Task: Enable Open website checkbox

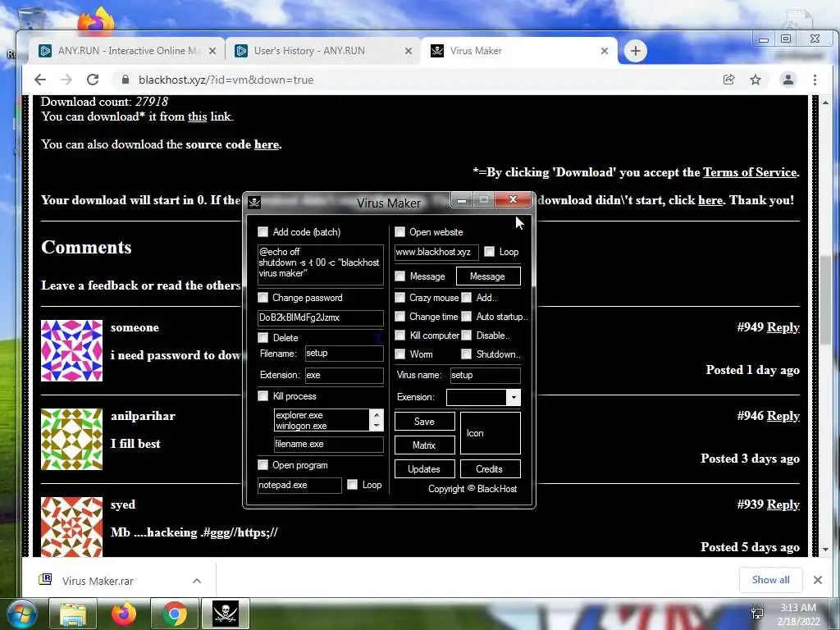Action: click(399, 231)
